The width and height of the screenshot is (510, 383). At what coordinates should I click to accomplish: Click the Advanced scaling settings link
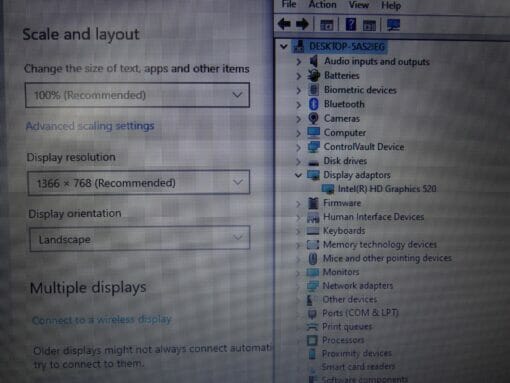[90, 126]
